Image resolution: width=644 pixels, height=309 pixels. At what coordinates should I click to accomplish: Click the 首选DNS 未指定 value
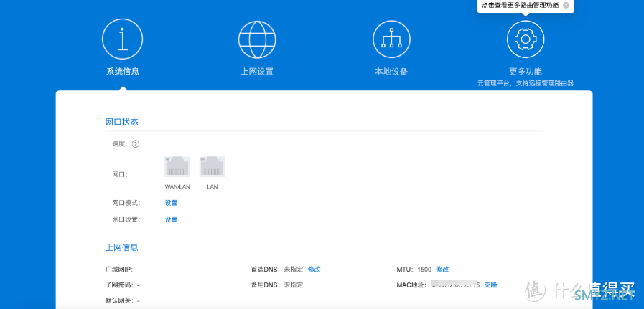pyautogui.click(x=294, y=269)
